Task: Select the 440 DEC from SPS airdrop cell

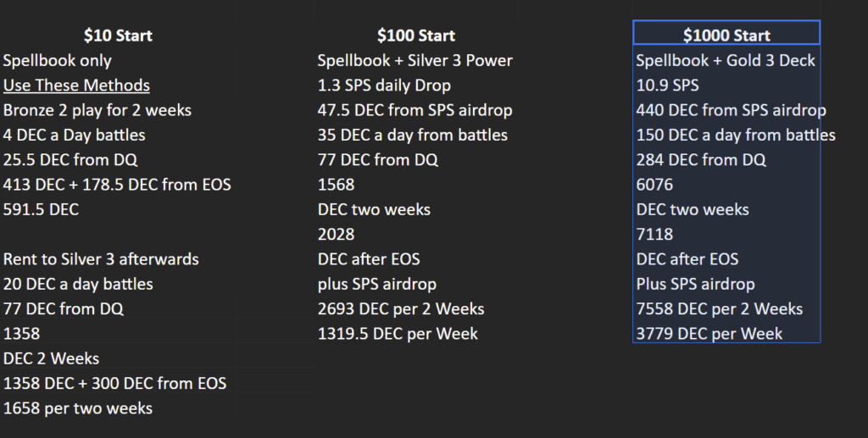Action: [x=731, y=110]
